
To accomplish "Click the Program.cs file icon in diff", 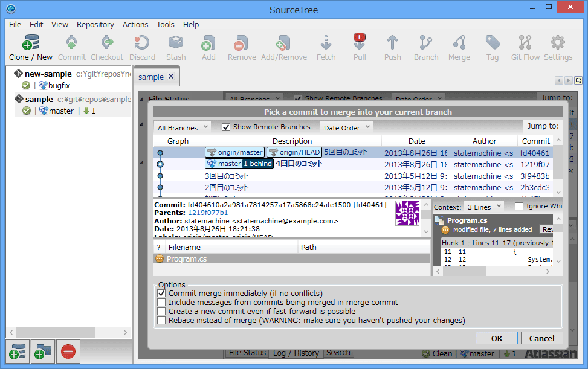I will click(x=439, y=220).
